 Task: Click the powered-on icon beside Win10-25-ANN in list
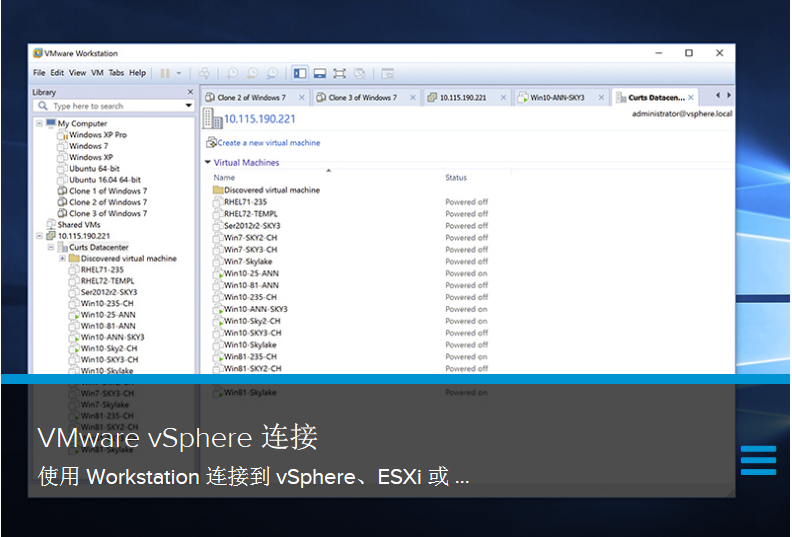(x=218, y=273)
